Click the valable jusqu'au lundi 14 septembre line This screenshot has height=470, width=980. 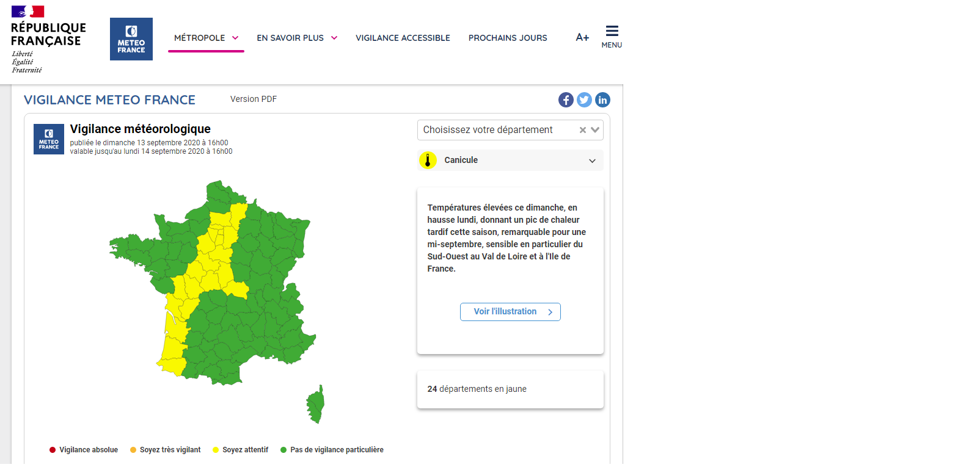click(151, 151)
